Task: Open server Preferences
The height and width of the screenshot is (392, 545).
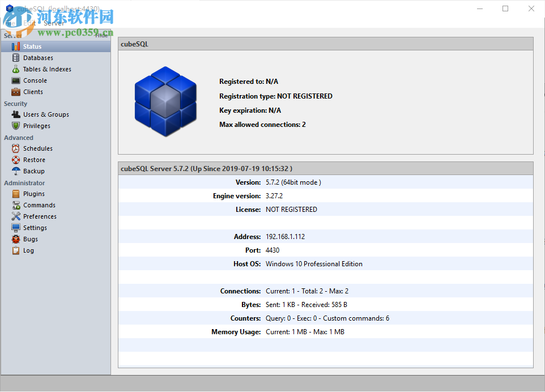Action: (39, 216)
